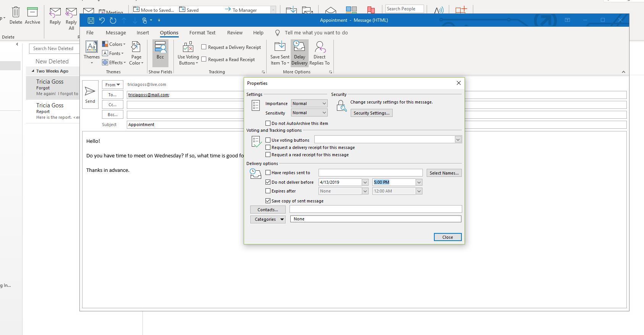Viewport: 644px width, 335px height.
Task: Click Direct Replies To button
Action: 319,53
